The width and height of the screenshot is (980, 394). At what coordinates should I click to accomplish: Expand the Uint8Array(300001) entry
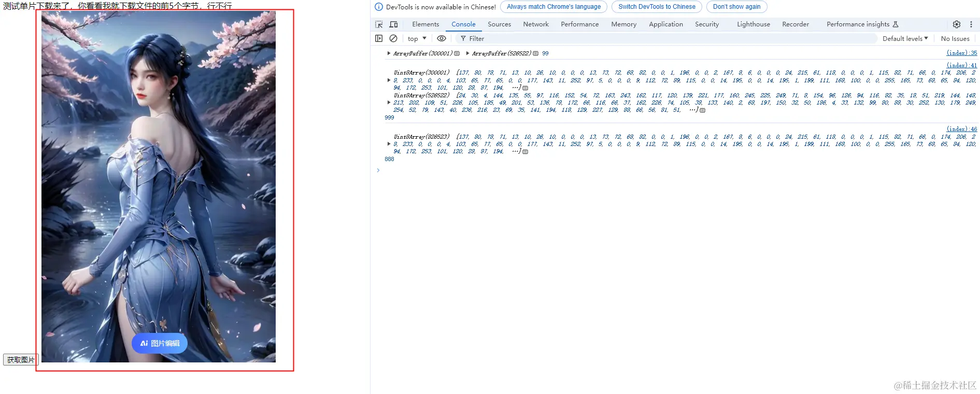(x=389, y=80)
